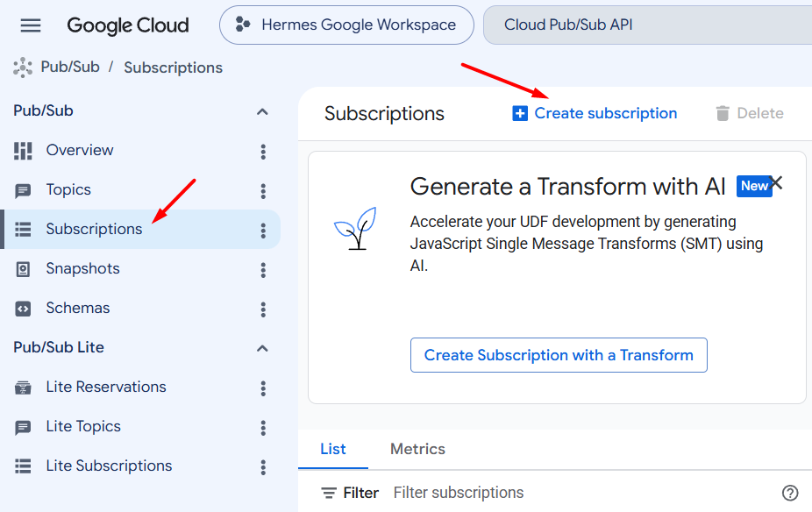
Task: Click the Snapshots icon
Action: [x=23, y=269]
